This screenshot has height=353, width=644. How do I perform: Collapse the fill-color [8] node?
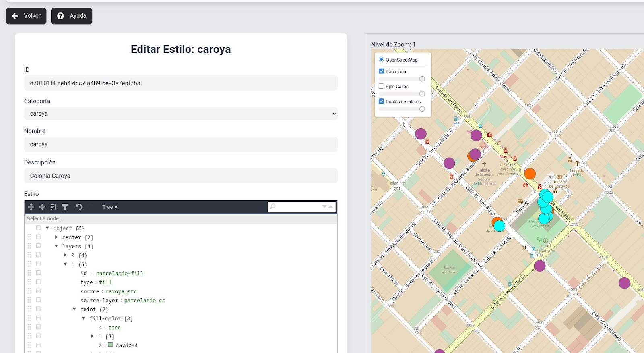83,318
